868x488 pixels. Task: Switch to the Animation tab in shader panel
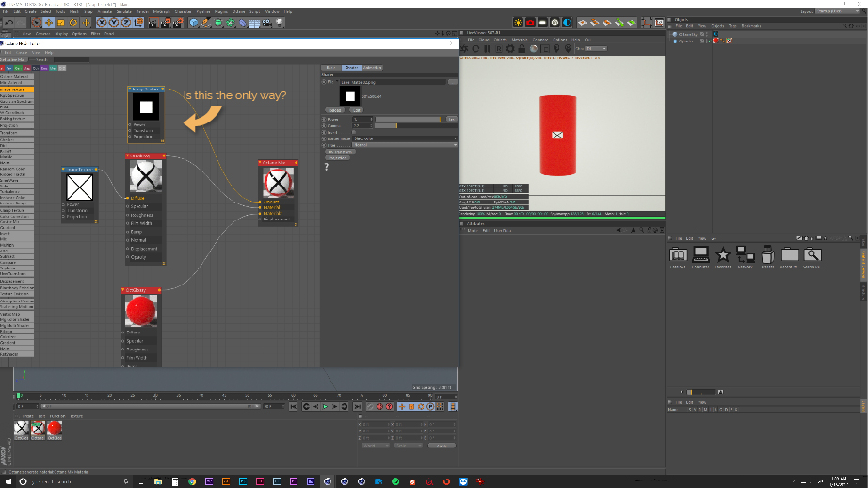tap(373, 67)
